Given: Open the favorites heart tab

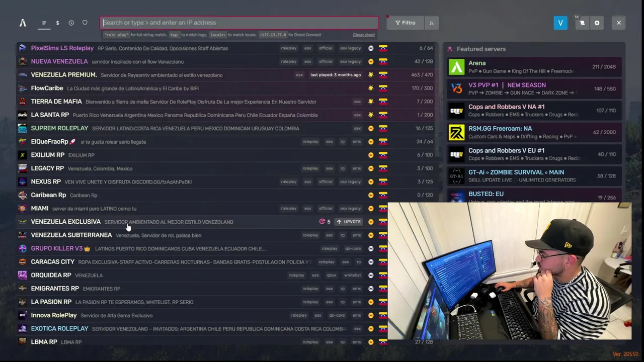Looking at the screenshot, I should pyautogui.click(x=85, y=23).
